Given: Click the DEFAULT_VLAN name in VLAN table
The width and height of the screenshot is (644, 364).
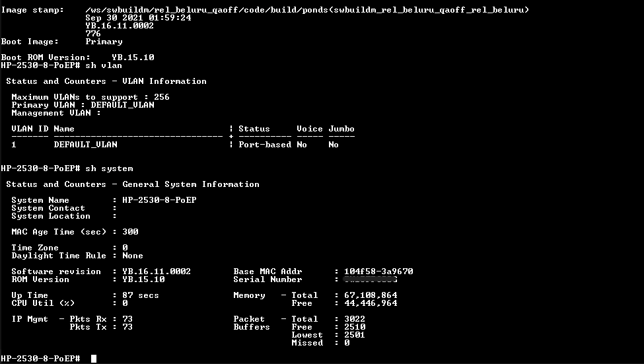Looking at the screenshot, I should (85, 145).
